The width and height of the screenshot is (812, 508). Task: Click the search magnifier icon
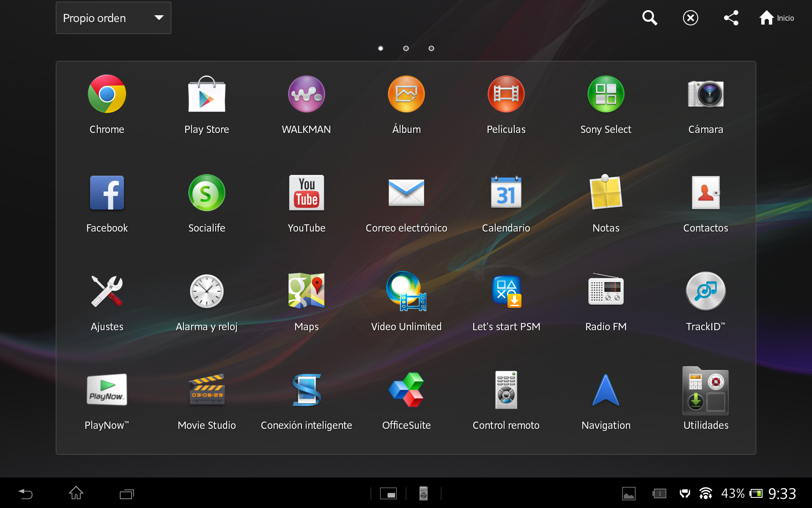650,18
